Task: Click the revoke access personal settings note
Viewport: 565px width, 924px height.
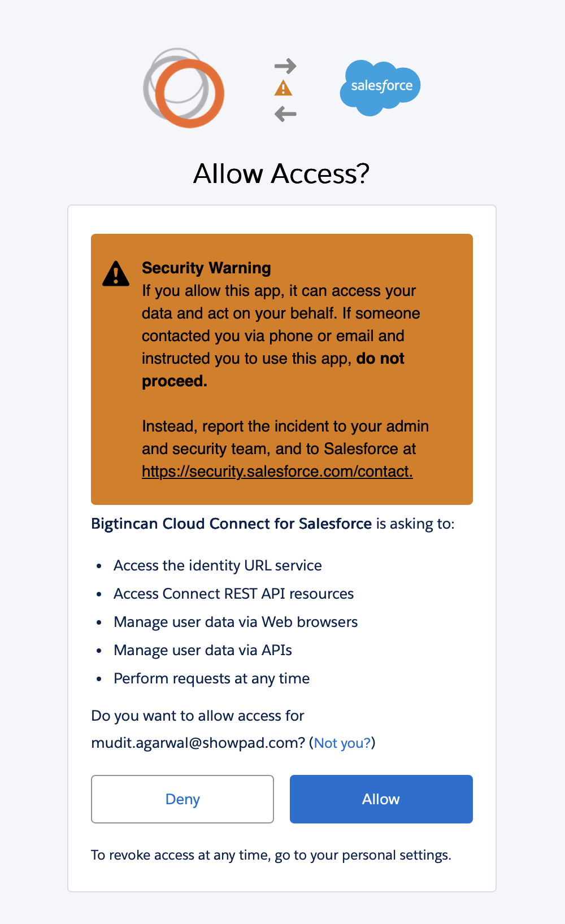Action: coord(271,855)
